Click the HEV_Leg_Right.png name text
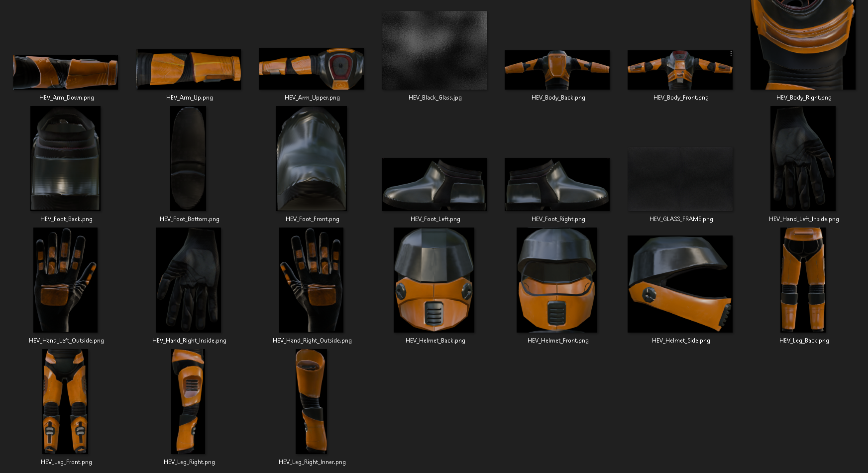 coord(190,462)
